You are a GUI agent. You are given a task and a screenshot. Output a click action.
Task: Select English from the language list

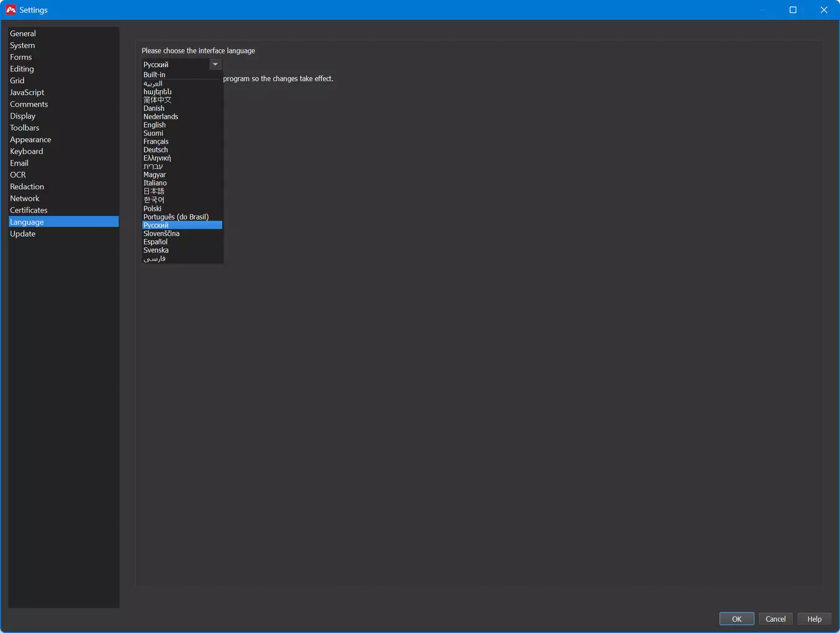tap(155, 125)
